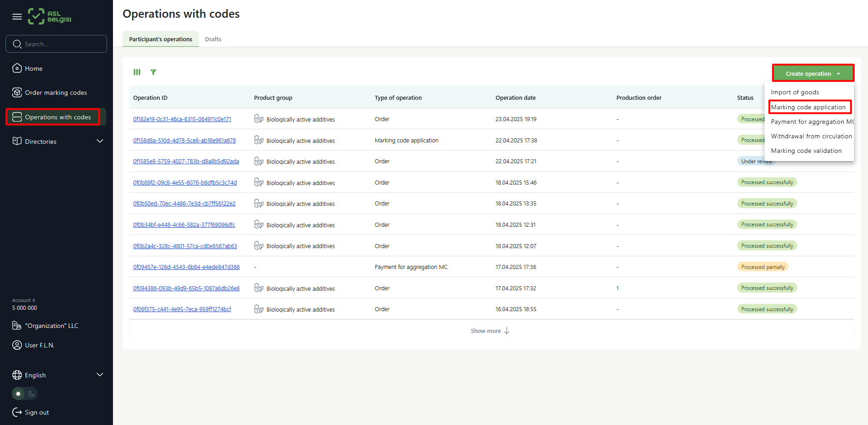Click product group icon in row 0f0b50ed
Screen dimensions: 868x425
[x=259, y=203]
